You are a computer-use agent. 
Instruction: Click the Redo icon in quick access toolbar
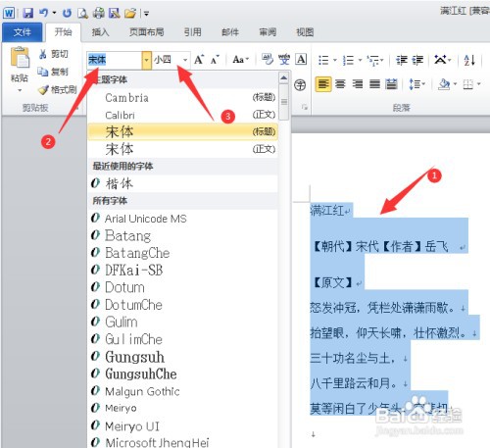pyautogui.click(x=67, y=13)
